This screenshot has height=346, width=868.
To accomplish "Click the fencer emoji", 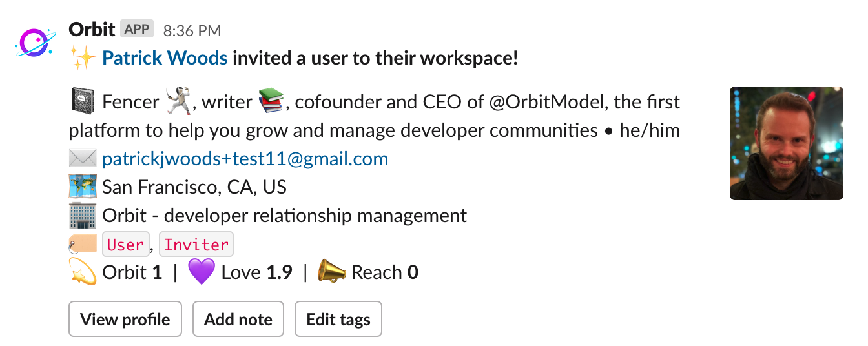I will (178, 101).
